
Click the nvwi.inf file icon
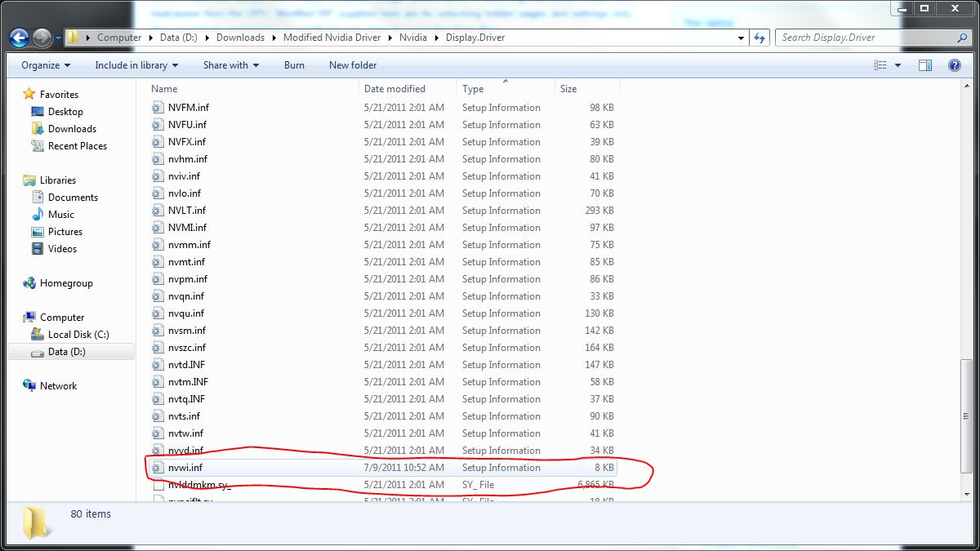point(158,468)
